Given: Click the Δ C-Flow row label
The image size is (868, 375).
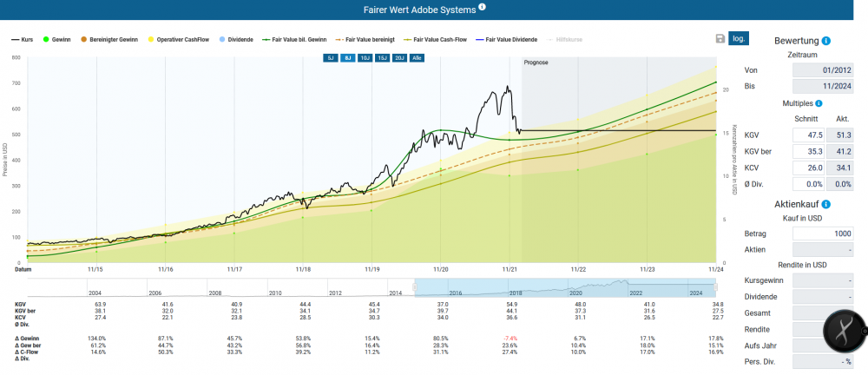Looking at the screenshot, I should click(27, 352).
